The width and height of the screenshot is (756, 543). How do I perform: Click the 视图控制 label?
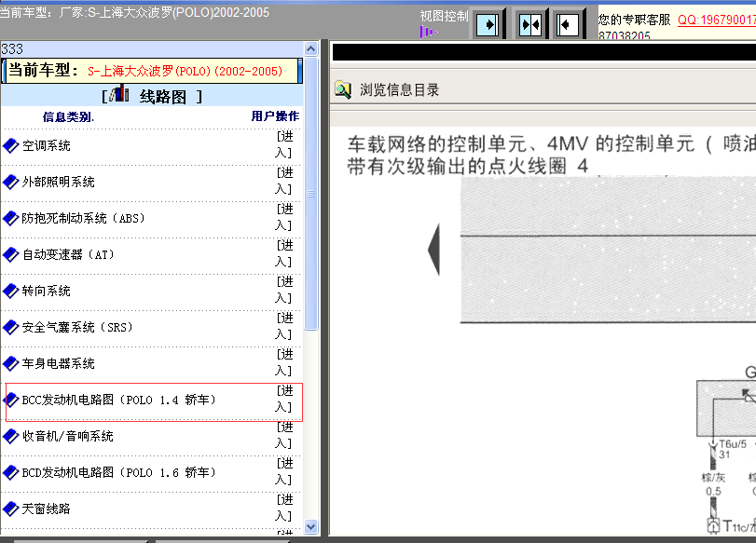(444, 16)
